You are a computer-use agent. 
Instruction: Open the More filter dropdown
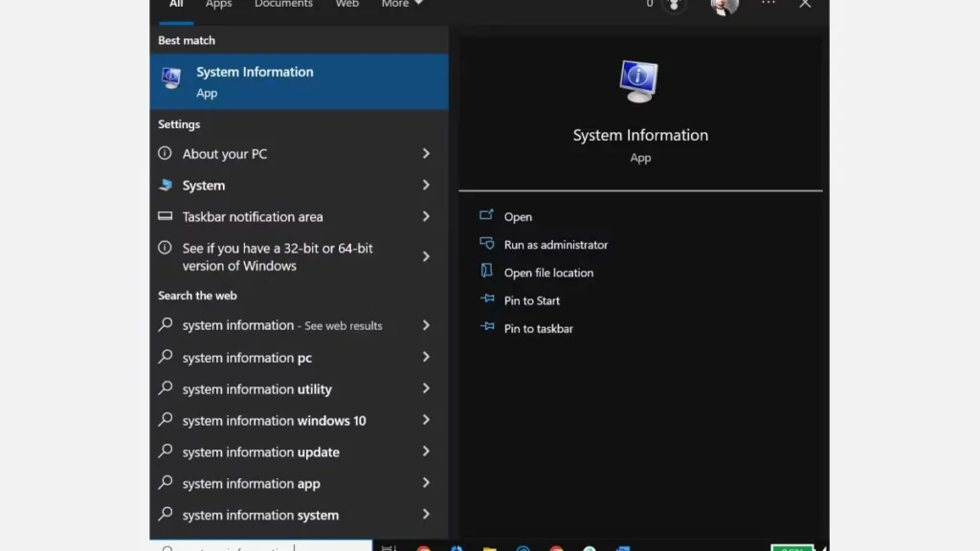click(402, 5)
